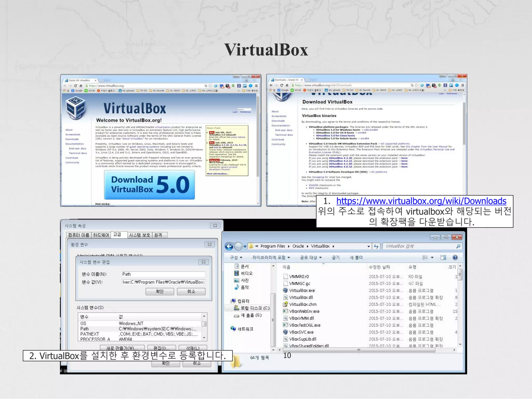Switch to the 하드웨어 tab
The image size is (532, 399).
tap(101, 235)
